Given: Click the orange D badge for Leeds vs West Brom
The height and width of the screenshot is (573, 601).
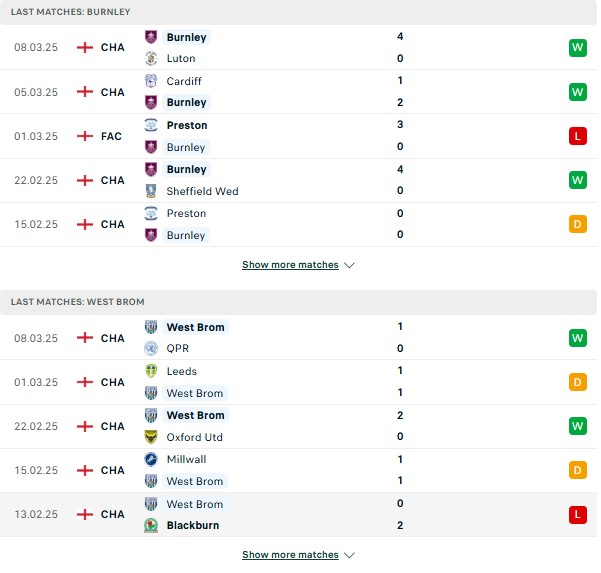Looking at the screenshot, I should (578, 382).
